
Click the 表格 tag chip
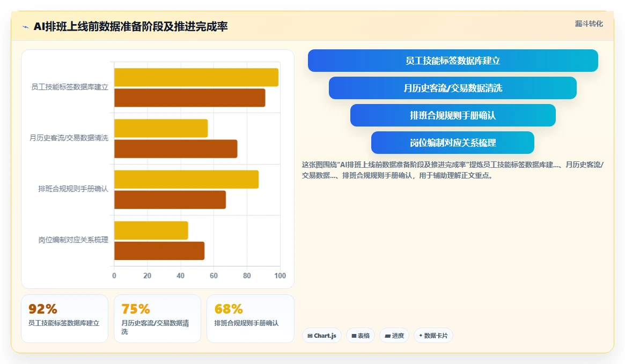click(x=361, y=336)
